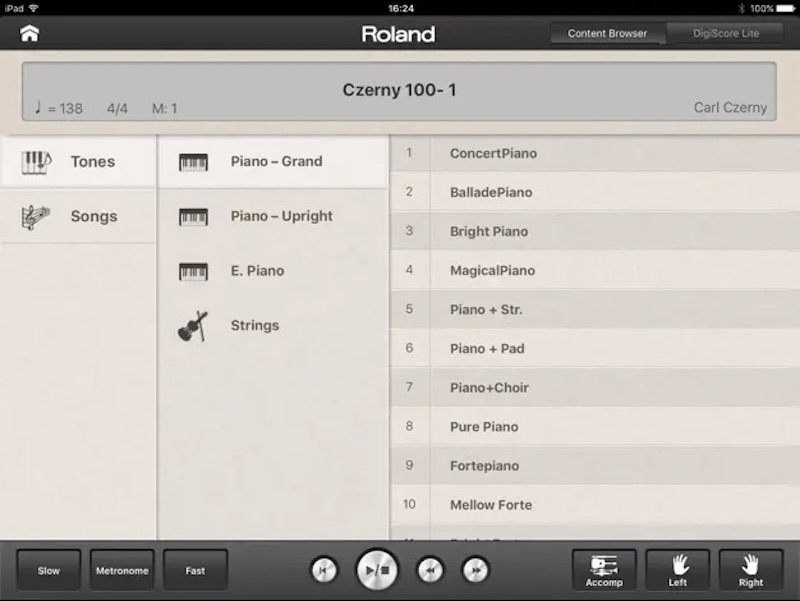800x601 pixels.
Task: Select Piano+Choir tone
Action: tap(595, 388)
